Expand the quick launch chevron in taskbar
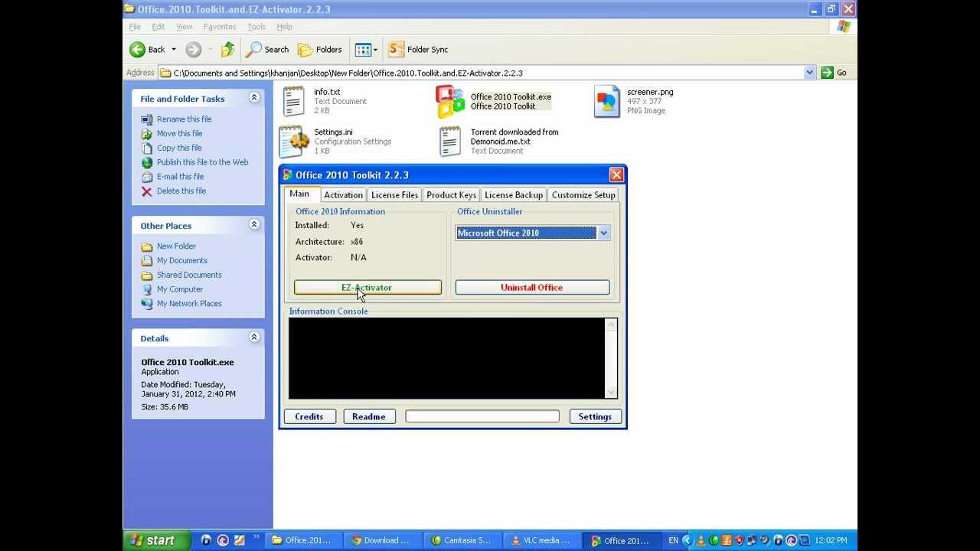Screen dimensions: 980x551 coord(256,537)
